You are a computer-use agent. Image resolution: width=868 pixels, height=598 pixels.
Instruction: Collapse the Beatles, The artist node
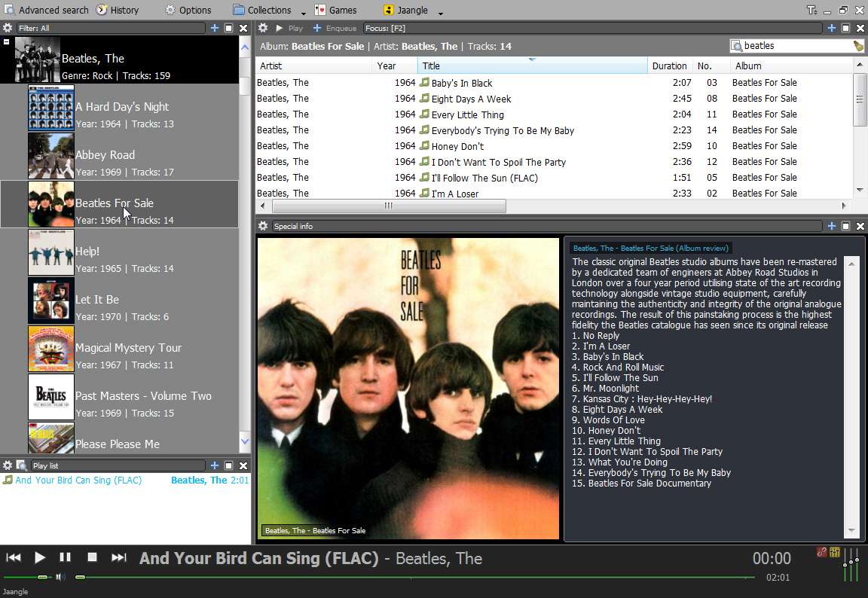pos(6,41)
